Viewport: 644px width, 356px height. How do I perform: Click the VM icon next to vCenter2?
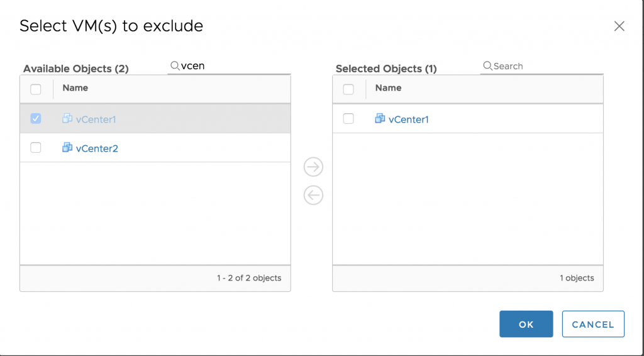[x=67, y=147]
